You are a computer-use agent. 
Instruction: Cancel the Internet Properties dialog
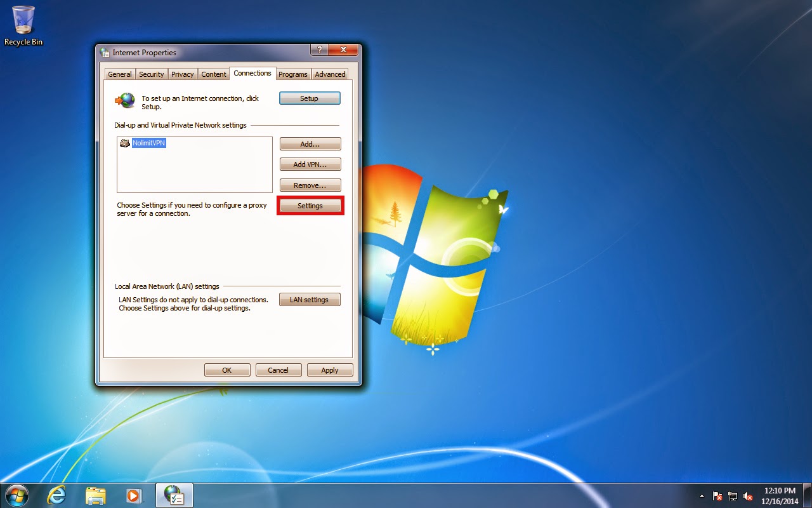point(278,370)
